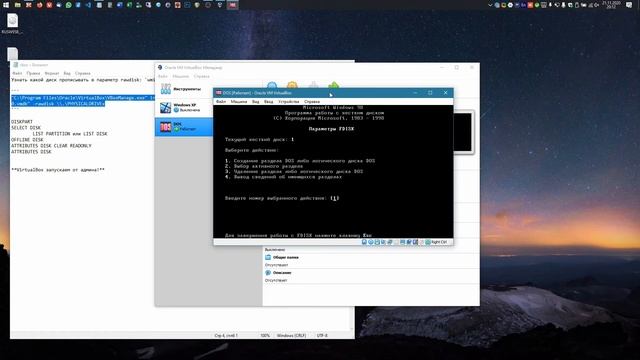Viewport: 640px width, 360px height.
Task: Click the optical drive status icon
Action: pos(371,242)
